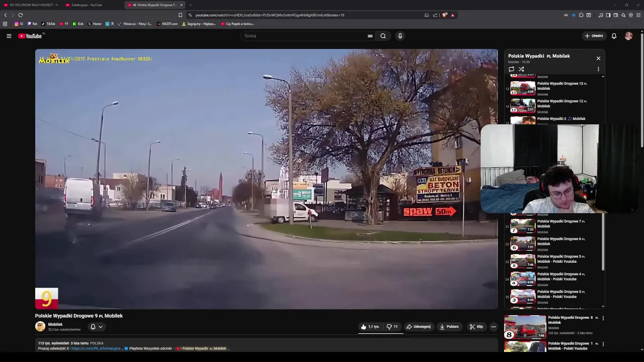Viewport: 644px width, 362px height.
Task: Play Polskie Wypadki Drogowe 6 from playlist
Action: (553, 243)
